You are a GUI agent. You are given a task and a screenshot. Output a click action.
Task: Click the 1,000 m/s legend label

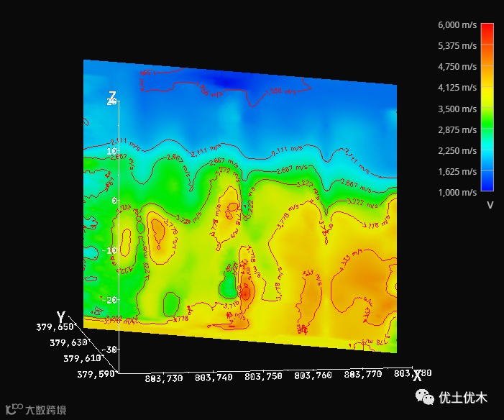point(457,193)
